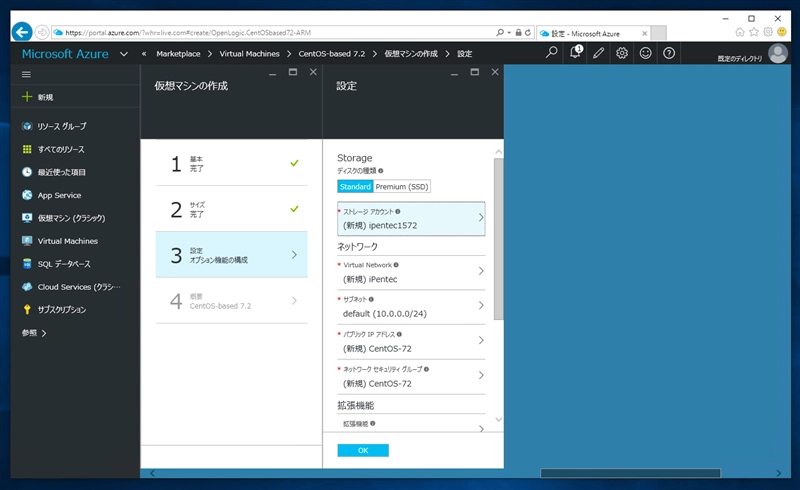Click the OK button
The image size is (800, 490).
pyautogui.click(x=363, y=450)
